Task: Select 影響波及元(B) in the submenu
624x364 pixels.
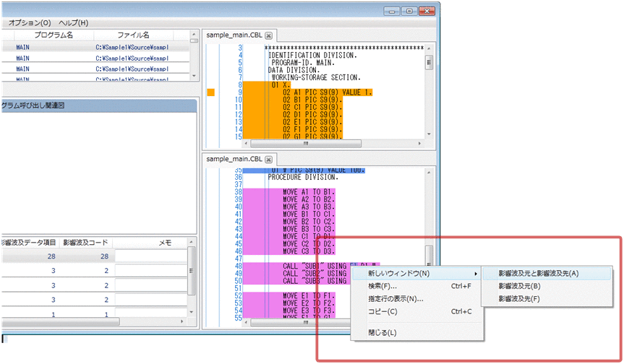Action: (519, 286)
